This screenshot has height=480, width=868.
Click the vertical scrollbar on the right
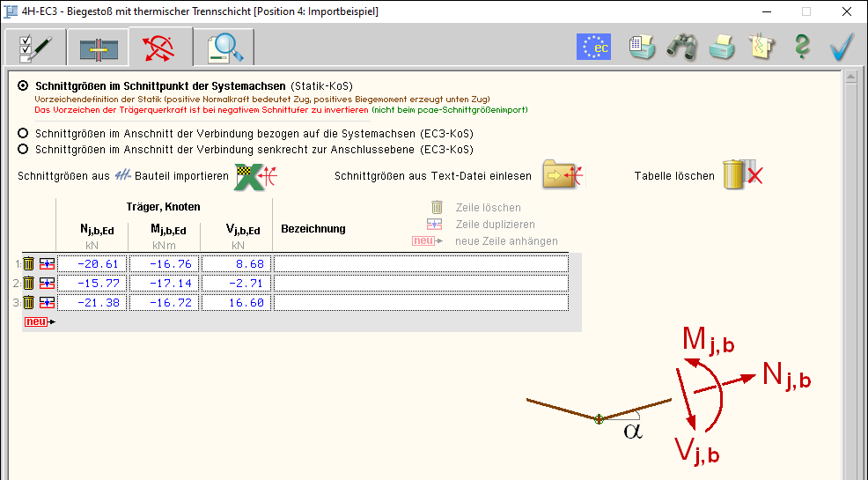tap(850, 264)
